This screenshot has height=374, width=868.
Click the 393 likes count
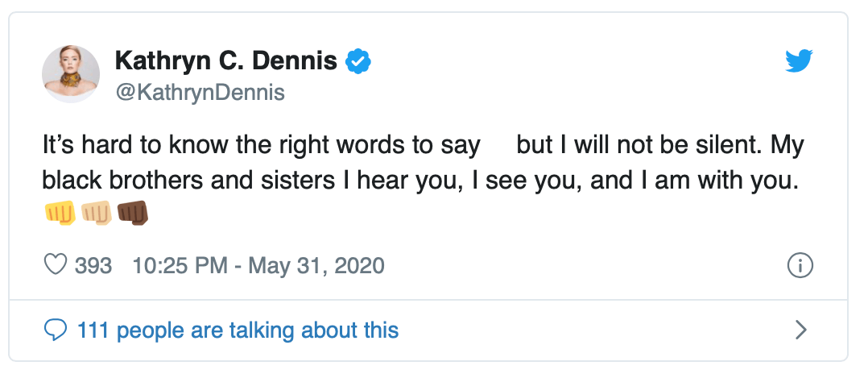[93, 265]
